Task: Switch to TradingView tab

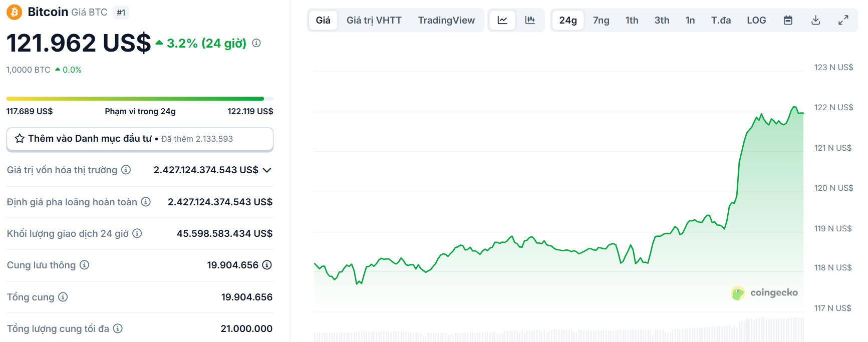Action: coord(446,20)
